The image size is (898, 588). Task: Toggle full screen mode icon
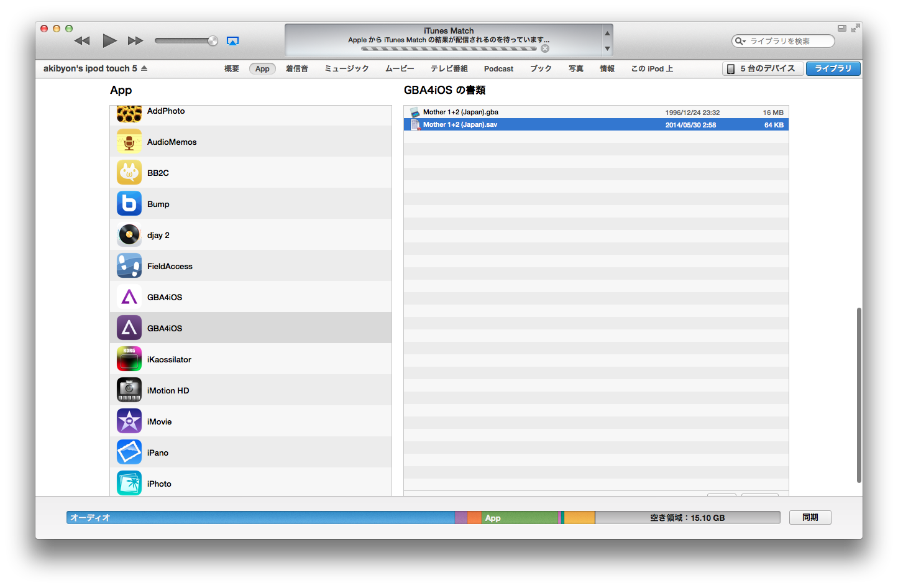[856, 28]
